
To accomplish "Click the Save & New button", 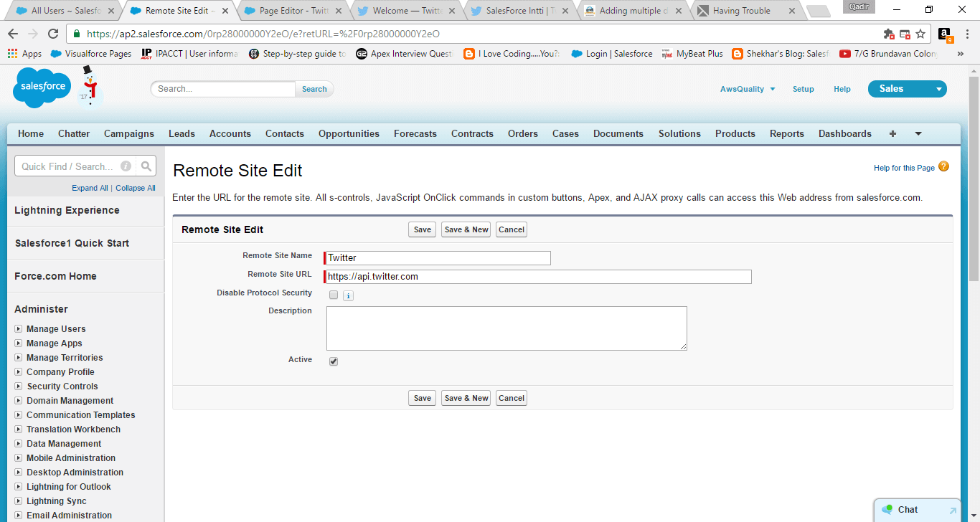I will click(x=466, y=229).
